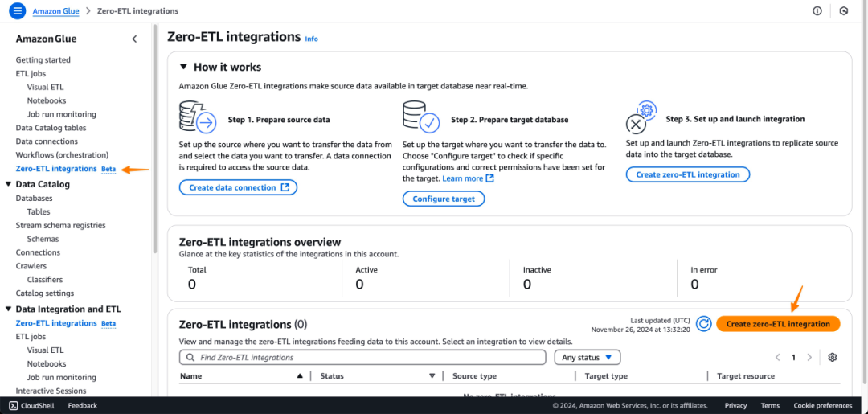868x414 pixels.
Task: Open top Job run monitoring item
Action: (61, 115)
